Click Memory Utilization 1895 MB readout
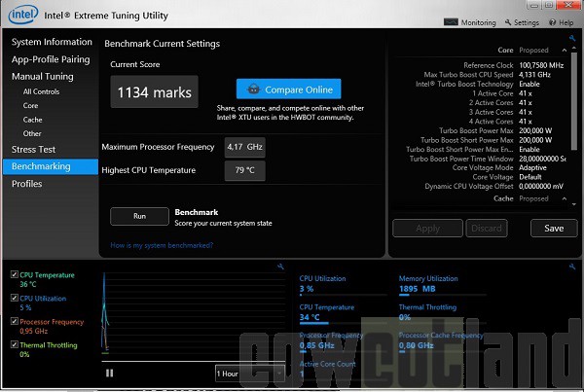The width and height of the screenshot is (584, 392). (x=418, y=289)
